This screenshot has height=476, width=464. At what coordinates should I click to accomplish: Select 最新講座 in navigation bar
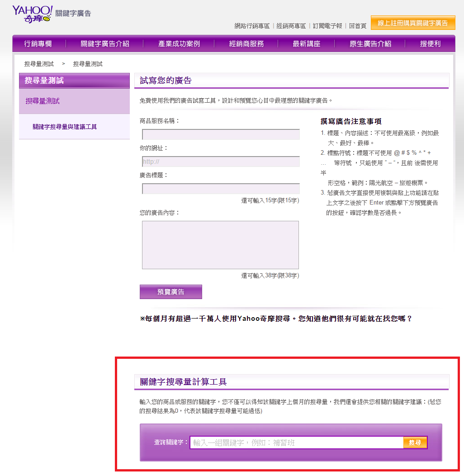point(306,44)
